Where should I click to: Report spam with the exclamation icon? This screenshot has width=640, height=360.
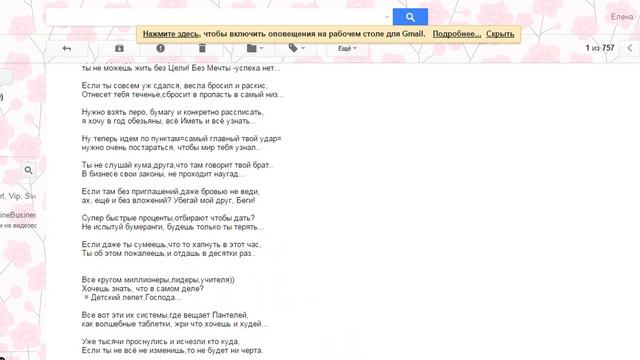tap(160, 49)
